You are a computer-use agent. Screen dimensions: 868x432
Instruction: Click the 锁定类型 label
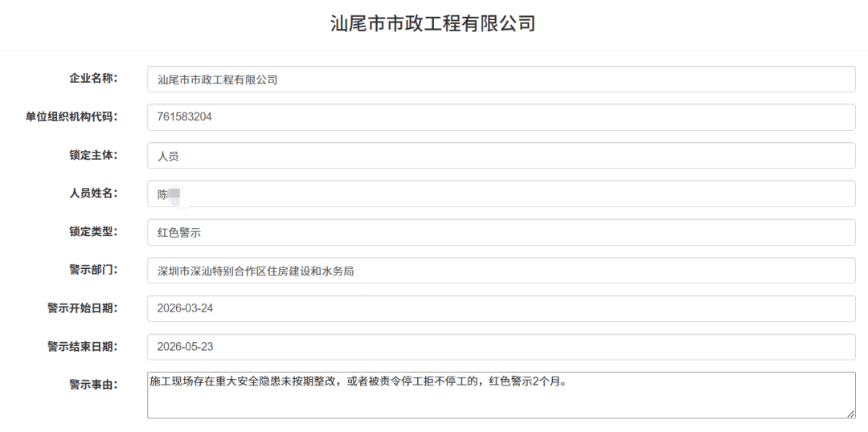(x=93, y=231)
